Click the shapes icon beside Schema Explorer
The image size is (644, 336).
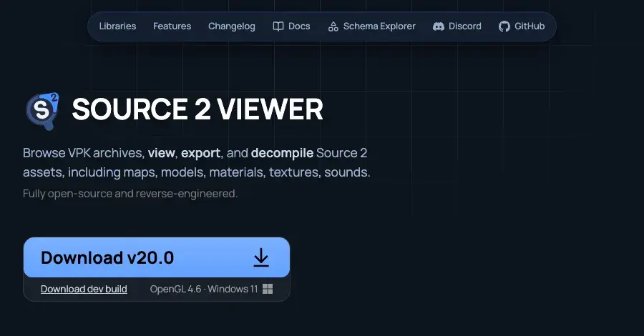333,26
